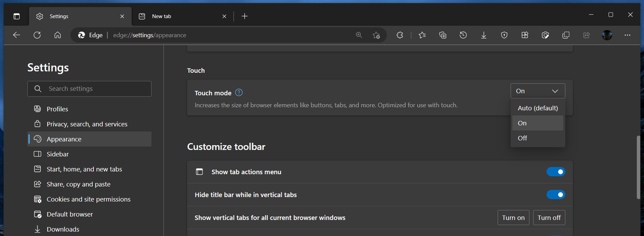Image resolution: width=644 pixels, height=236 pixels.
Task: Toggle Show tab actions menu switch
Action: pyautogui.click(x=556, y=172)
